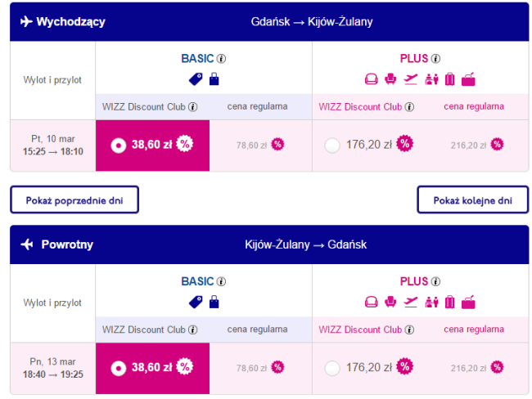Click the small bag icon under return BASIC
This screenshot has height=399, width=532.
[214, 303]
